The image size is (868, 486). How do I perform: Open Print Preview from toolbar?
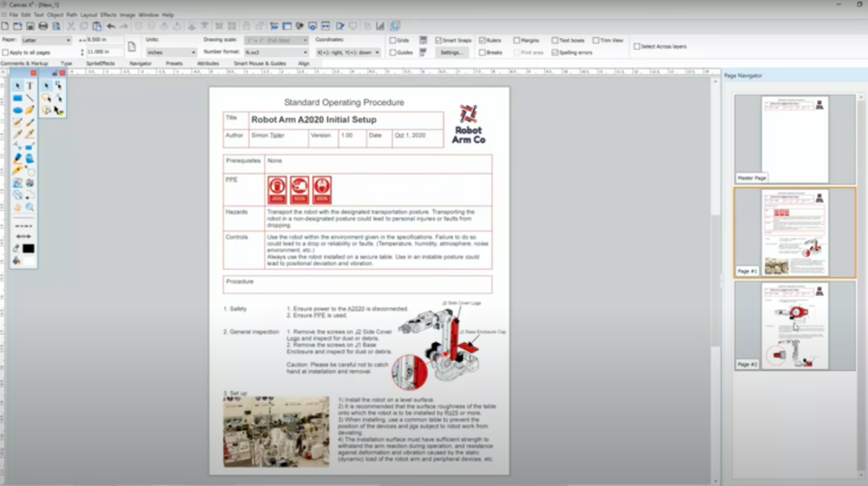(x=56, y=26)
